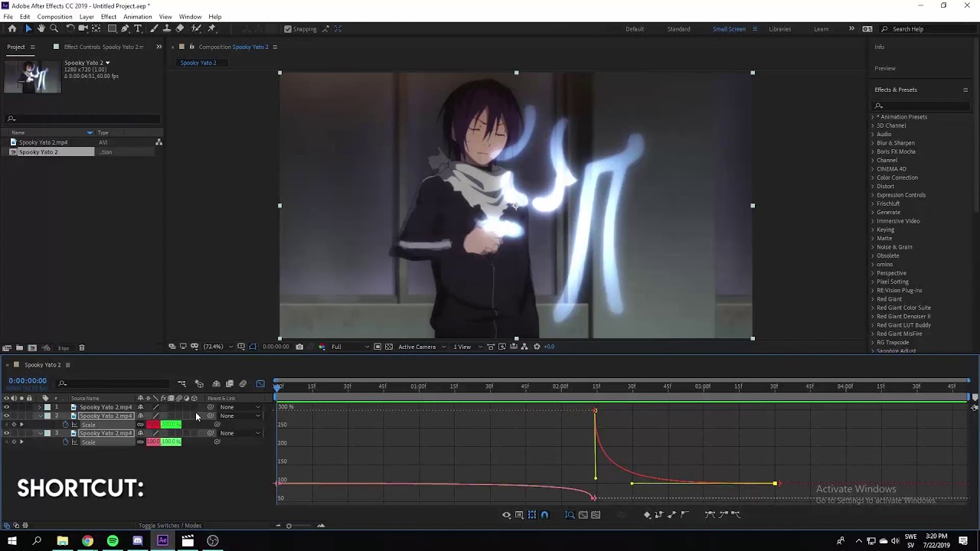Select the Puppet Pin tool

[211, 28]
